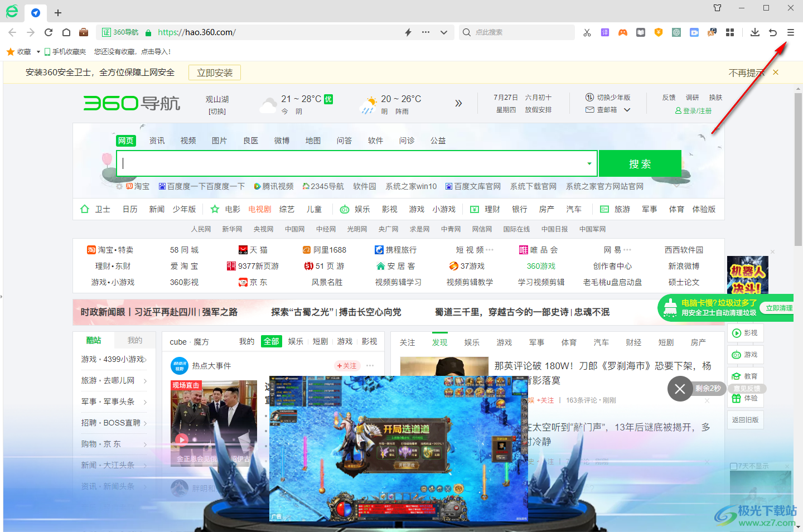Viewport: 803px width, 532px height.
Task: Open a new tab with plus button
Action: tap(58, 12)
